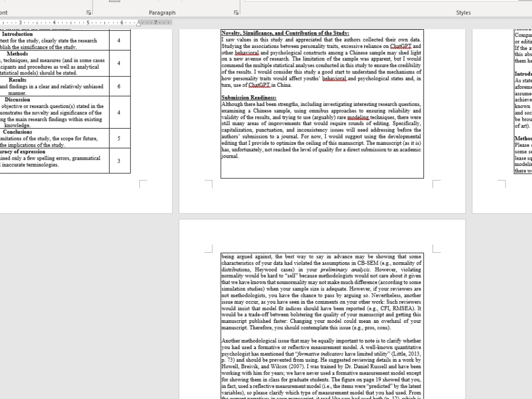The height and width of the screenshot is (399, 532).
Task: Select the right indent marker on the ruler
Action: pos(138,23)
